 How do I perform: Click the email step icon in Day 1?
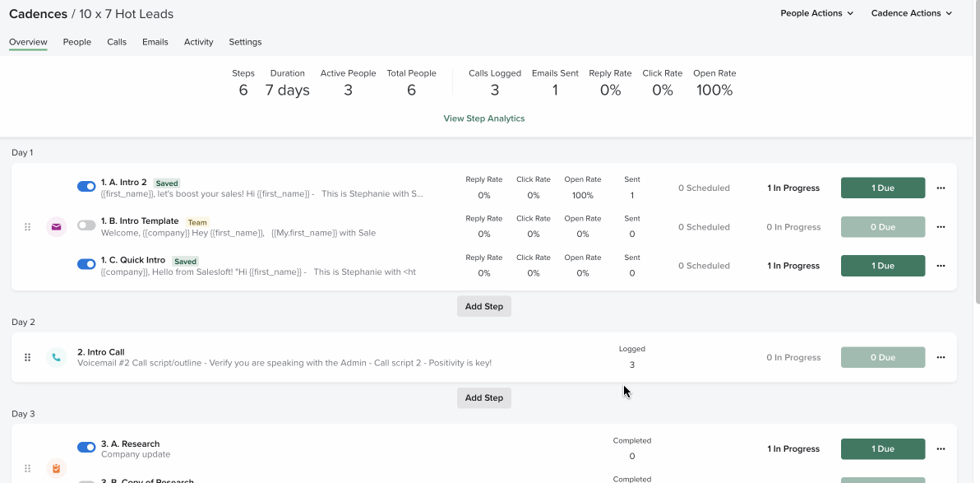pyautogui.click(x=56, y=226)
